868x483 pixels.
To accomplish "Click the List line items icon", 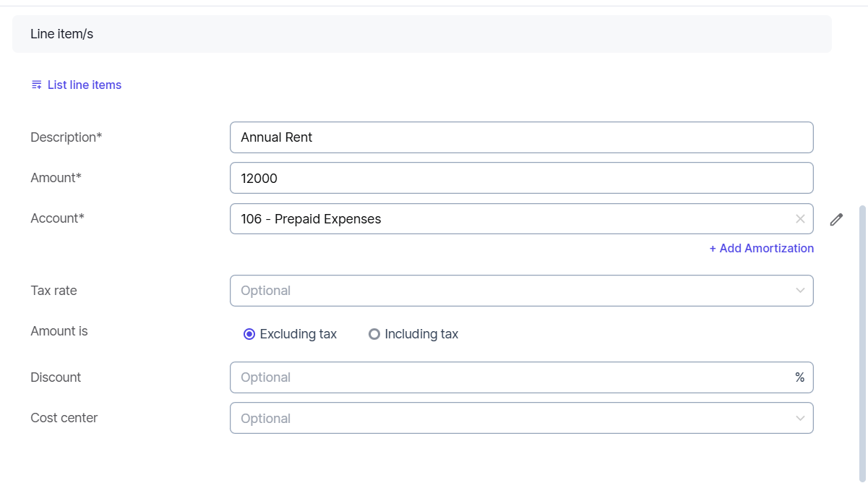I will tap(36, 85).
